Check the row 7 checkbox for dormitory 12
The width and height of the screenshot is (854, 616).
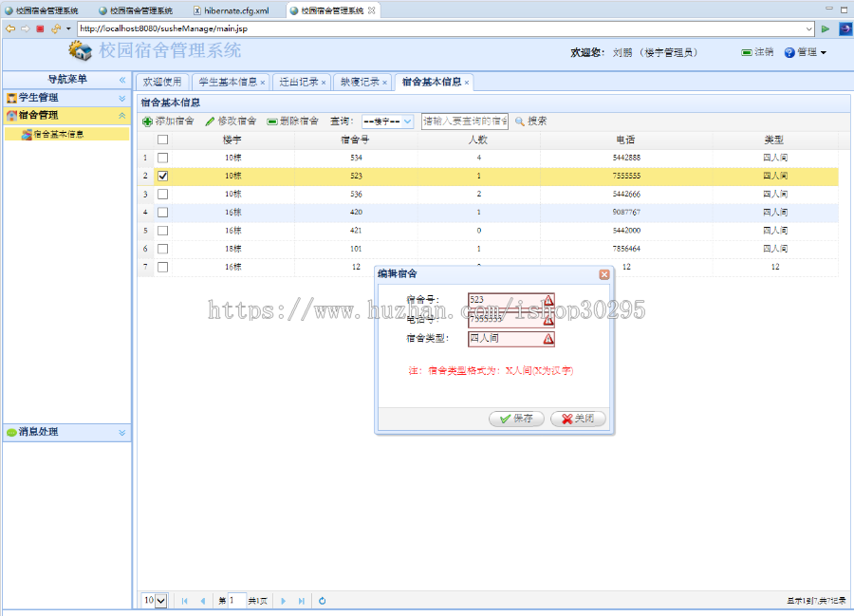[162, 267]
